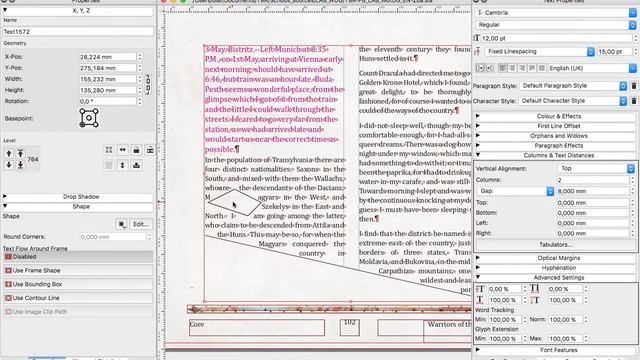Expand the Font Features section
The width and height of the screenshot is (640, 360).
pos(555,350)
